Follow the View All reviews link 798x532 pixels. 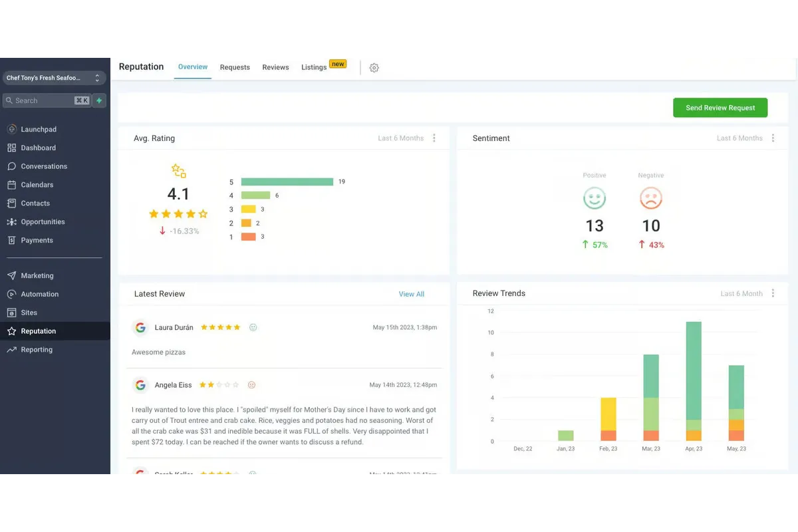[x=412, y=294]
